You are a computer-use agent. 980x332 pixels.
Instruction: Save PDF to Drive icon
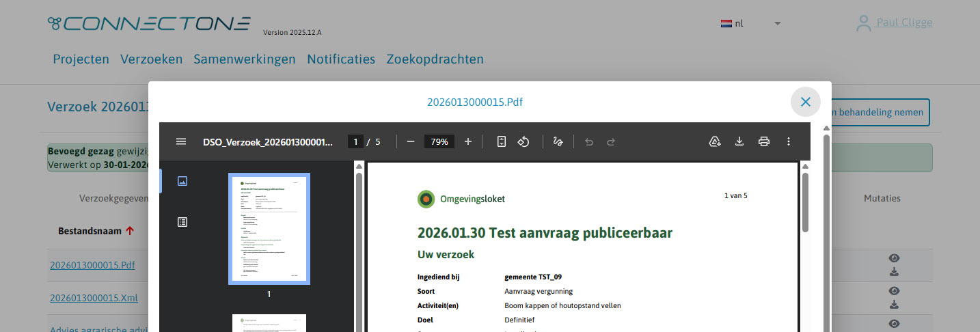(x=715, y=141)
